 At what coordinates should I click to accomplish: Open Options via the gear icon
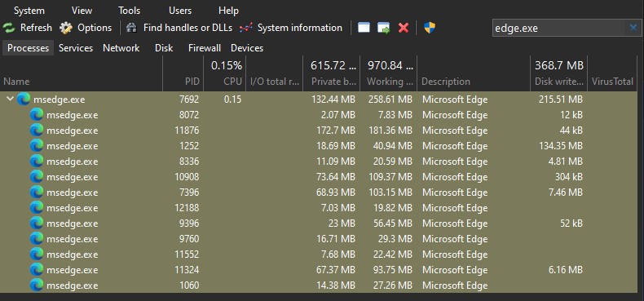[66, 28]
